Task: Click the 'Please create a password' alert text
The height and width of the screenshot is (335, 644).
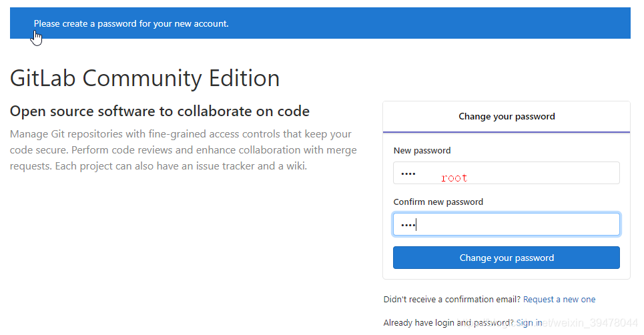Action: point(131,24)
